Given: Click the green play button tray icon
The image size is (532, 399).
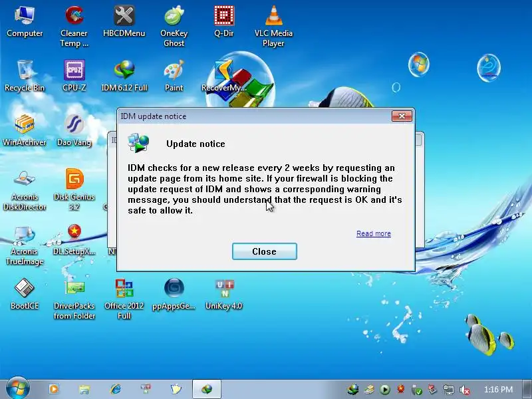Looking at the screenshot, I should coord(385,390).
